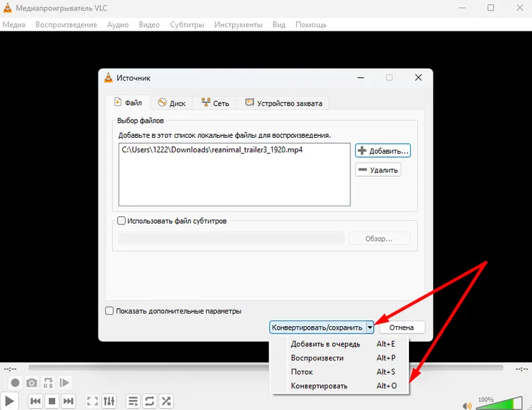Switch to the Файл tab
532x410 pixels.
click(128, 102)
